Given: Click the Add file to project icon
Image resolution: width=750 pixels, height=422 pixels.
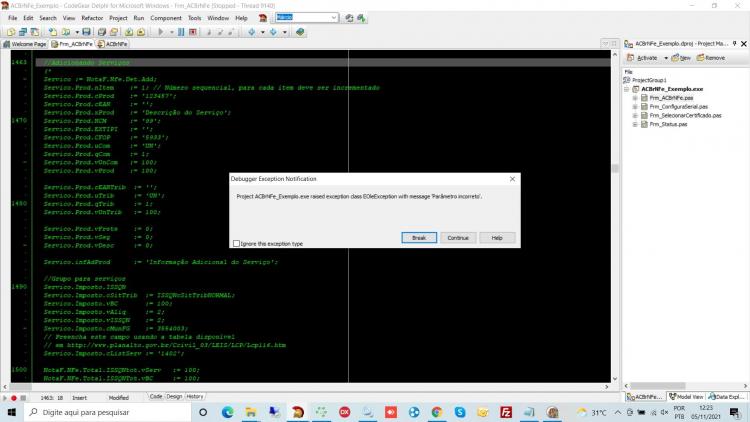Looking at the screenshot, I should click(x=129, y=32).
